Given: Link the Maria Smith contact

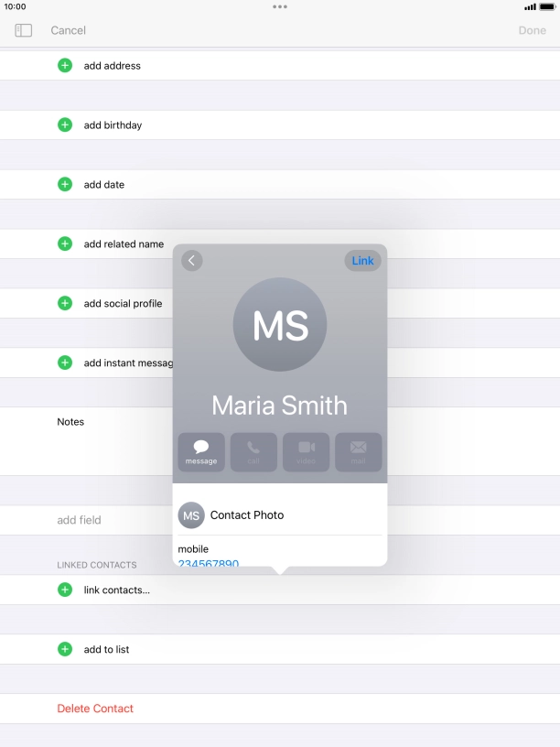Looking at the screenshot, I should click(x=362, y=261).
